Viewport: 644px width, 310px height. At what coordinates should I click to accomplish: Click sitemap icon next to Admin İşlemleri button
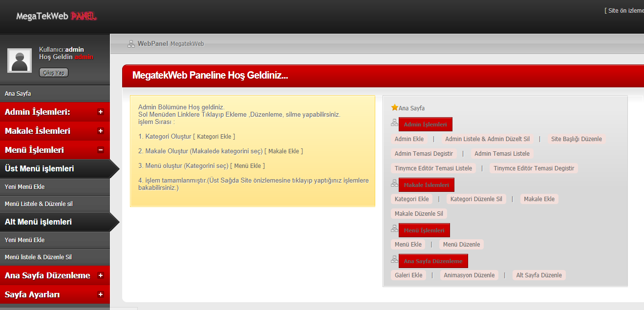click(x=394, y=123)
